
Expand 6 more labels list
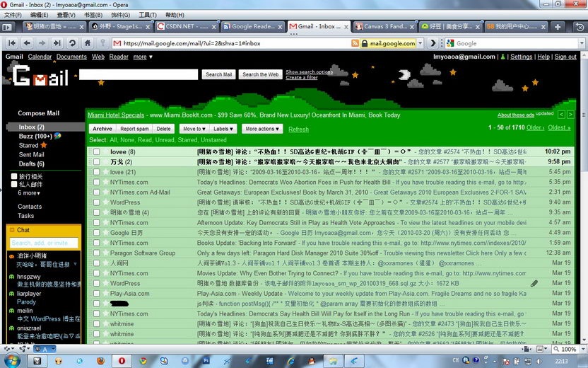coord(29,193)
